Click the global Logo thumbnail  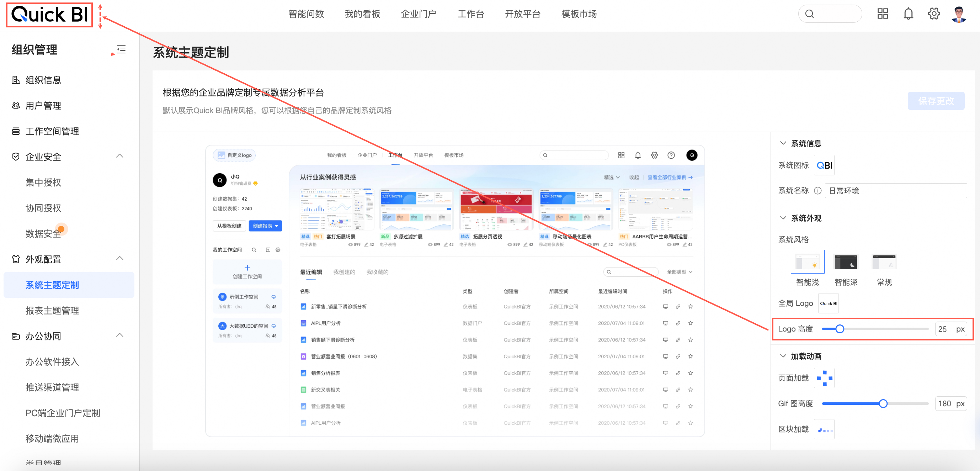pos(828,303)
